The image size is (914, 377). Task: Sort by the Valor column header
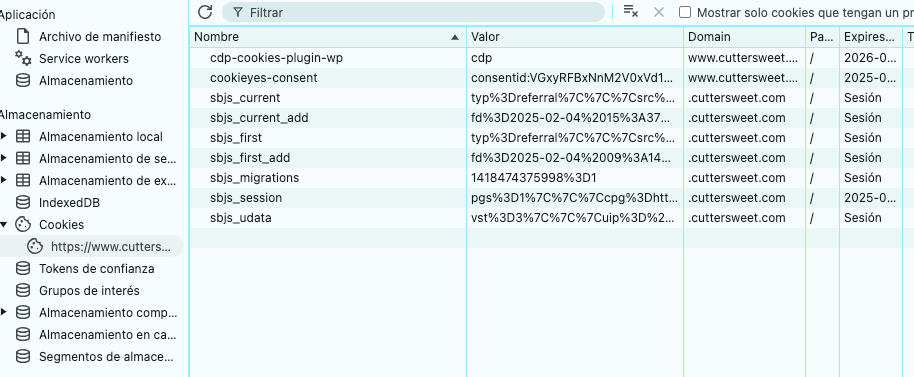575,37
